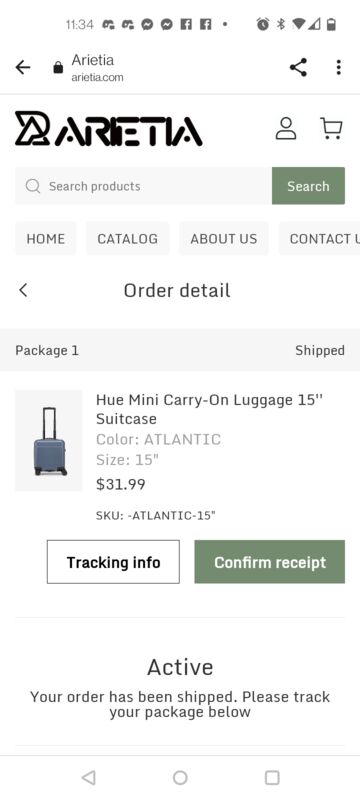Tap the browser back arrow
The height and width of the screenshot is (800, 360).
[x=23, y=67]
